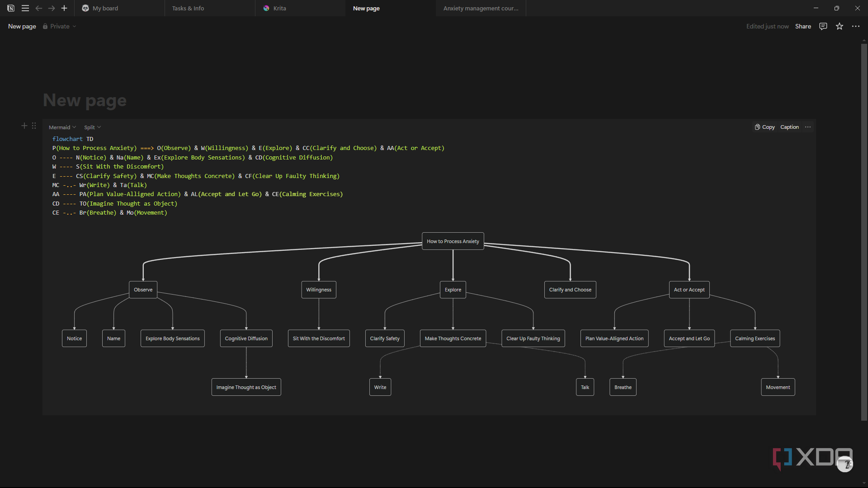Screen dimensions: 868x488
Task: Click the 'Willingness' flowchart node
Action: (x=319, y=290)
